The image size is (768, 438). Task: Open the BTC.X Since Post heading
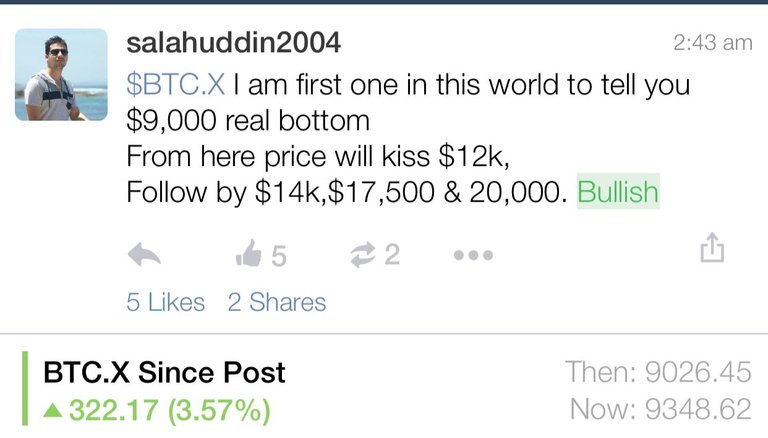click(x=164, y=372)
